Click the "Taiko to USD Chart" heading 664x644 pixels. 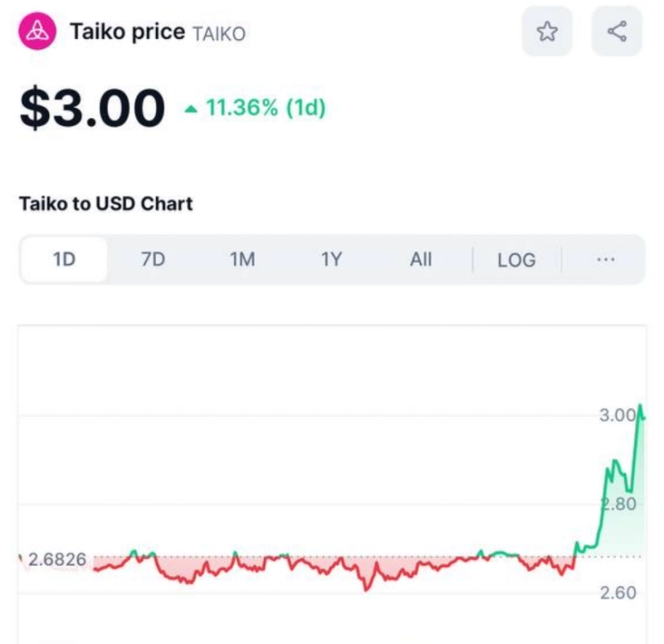click(105, 203)
